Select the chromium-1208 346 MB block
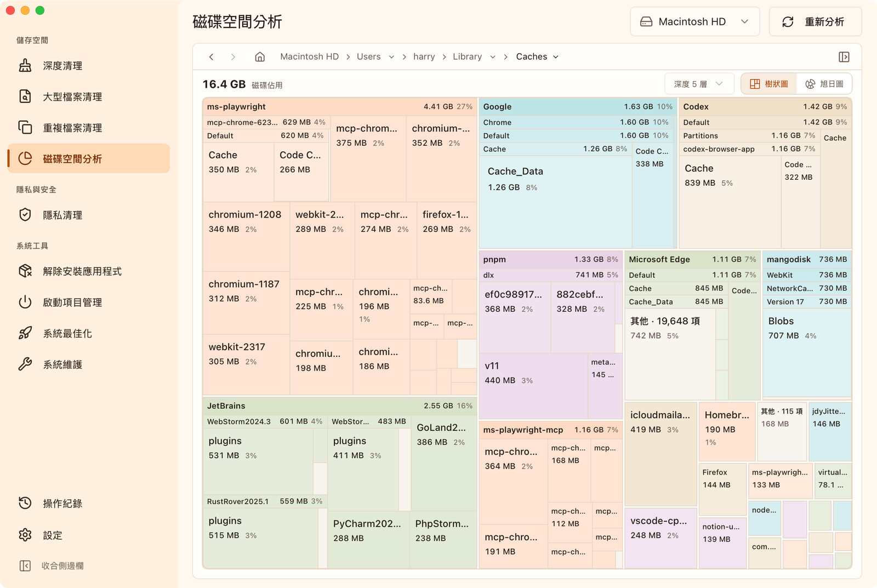The height and width of the screenshot is (588, 877). point(246,237)
